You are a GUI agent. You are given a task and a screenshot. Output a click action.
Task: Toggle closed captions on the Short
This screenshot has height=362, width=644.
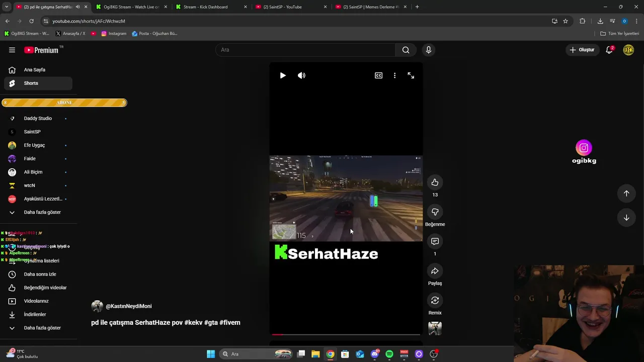click(x=378, y=75)
